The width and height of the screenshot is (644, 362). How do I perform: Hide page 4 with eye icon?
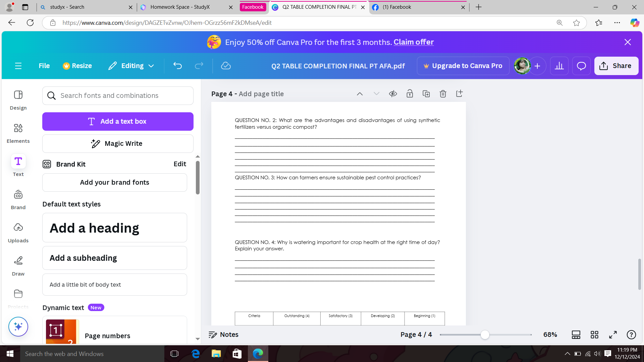[x=393, y=94]
